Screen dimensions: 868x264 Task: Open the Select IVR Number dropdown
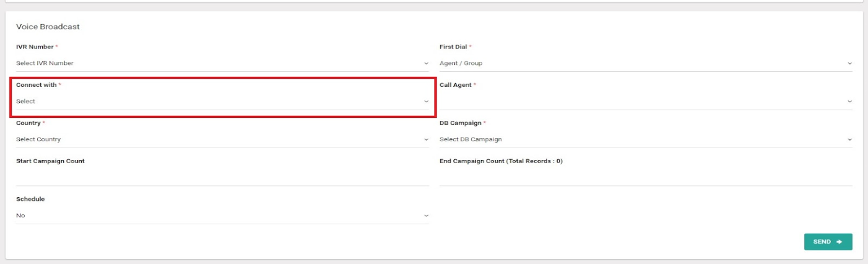tap(222, 63)
